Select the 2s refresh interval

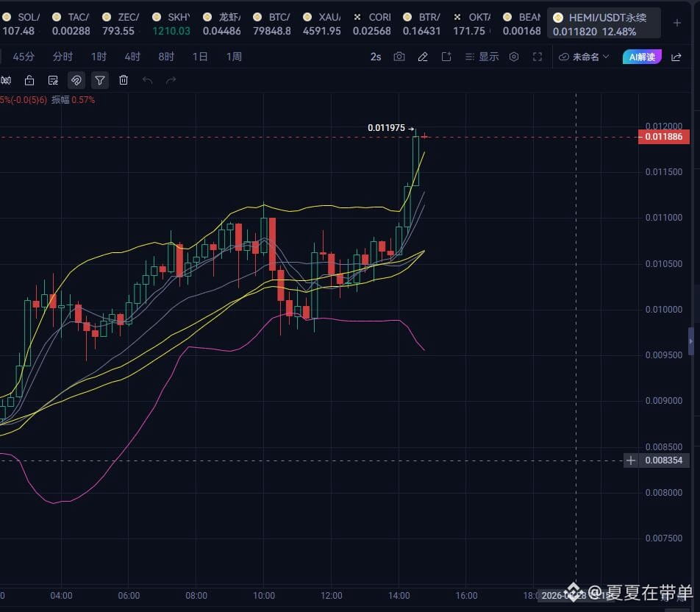[x=376, y=57]
